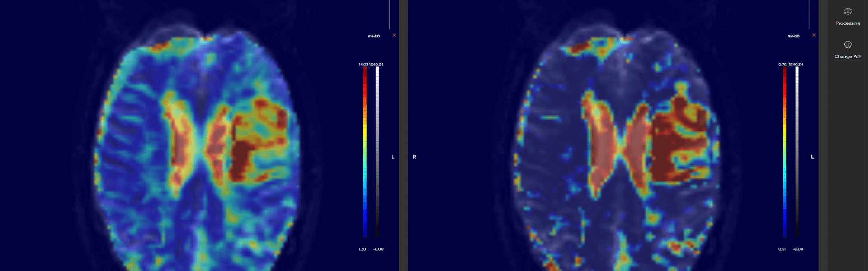Click the 1.30 minimum value of left scale
This screenshot has height=271, width=868.
[x=362, y=249]
